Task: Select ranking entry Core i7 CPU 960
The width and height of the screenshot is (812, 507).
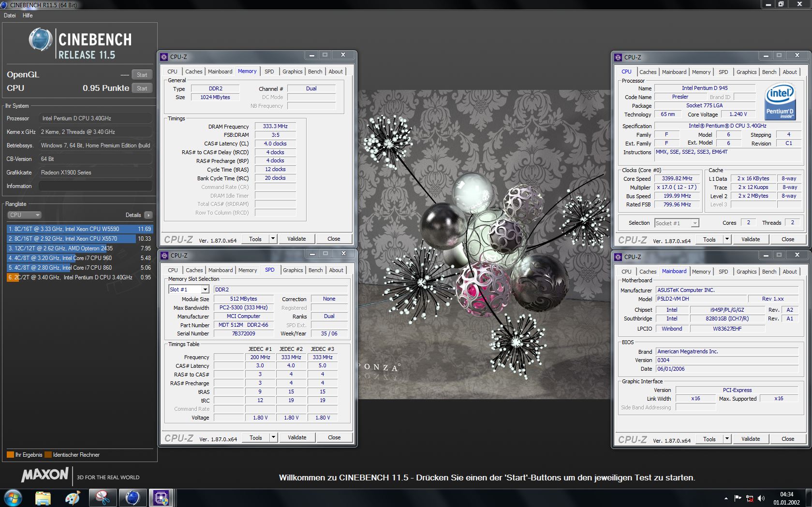Action: coord(79,258)
